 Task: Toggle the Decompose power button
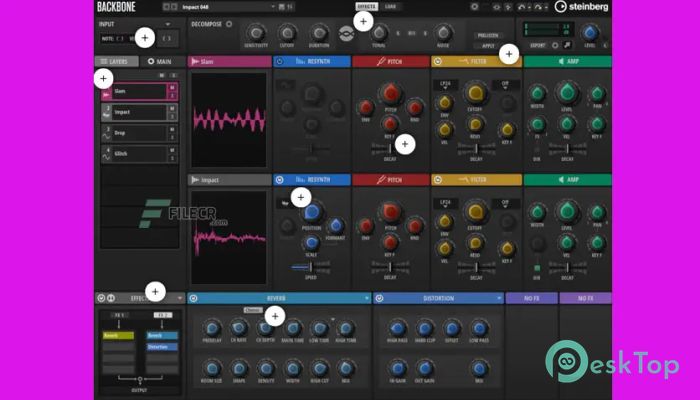tap(229, 24)
